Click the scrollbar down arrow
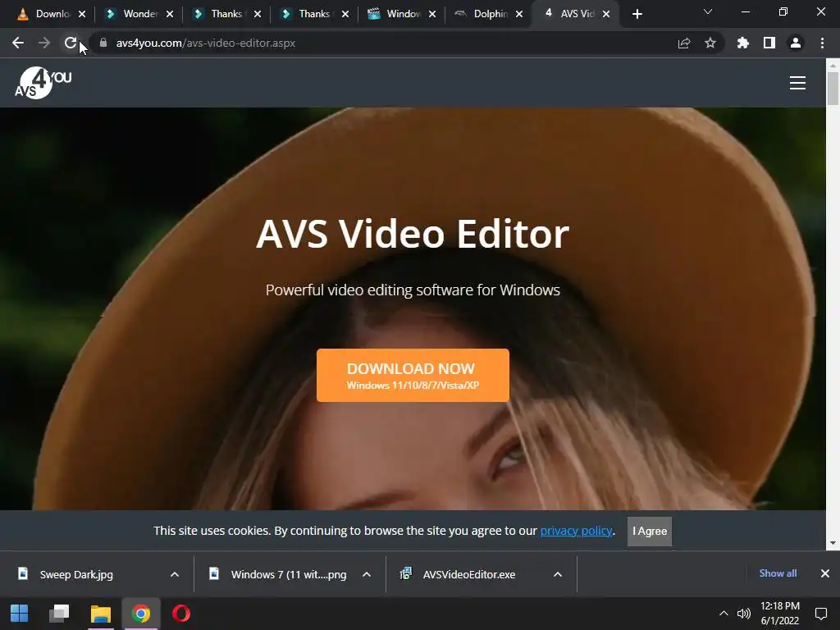840x630 pixels. (833, 543)
